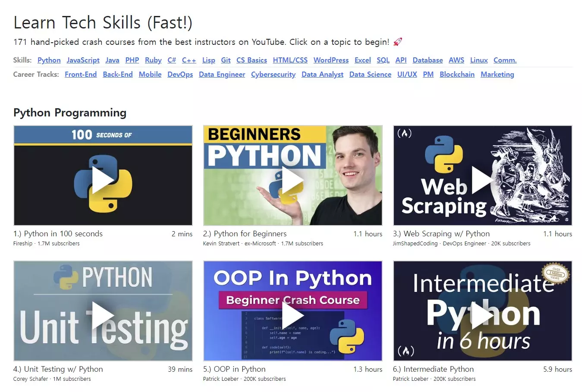Open the Python skill link
This screenshot has width=582, height=392.
(49, 60)
